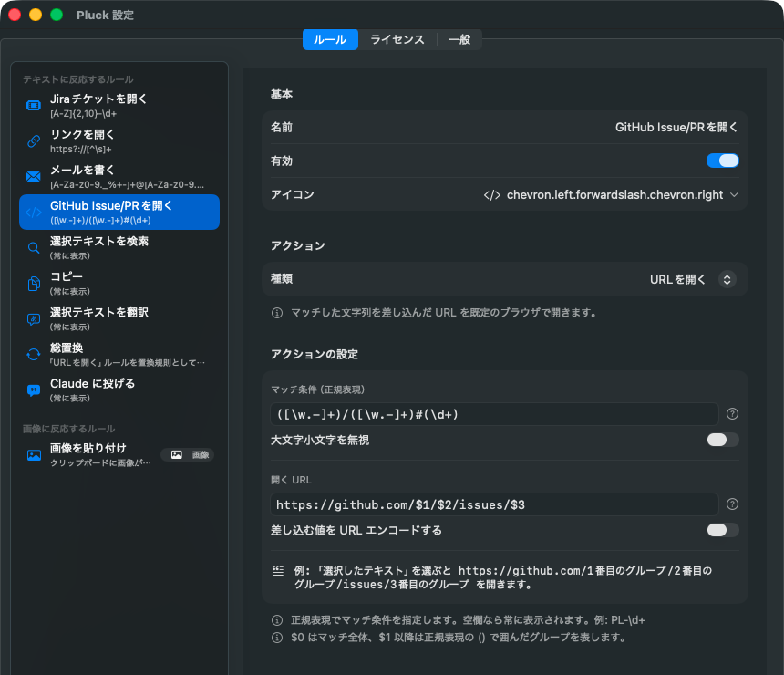The height and width of the screenshot is (675, 784).
Task: Select the コピー rule
Action: pos(119,283)
